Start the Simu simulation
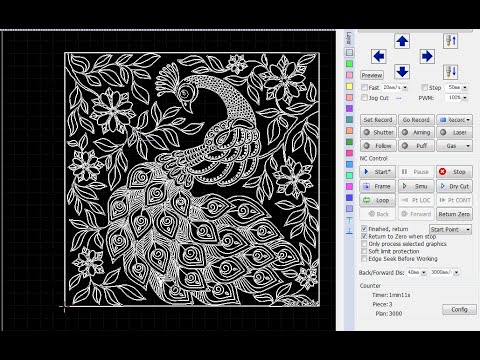Image resolution: width=480 pixels, height=360 pixels. coord(416,186)
